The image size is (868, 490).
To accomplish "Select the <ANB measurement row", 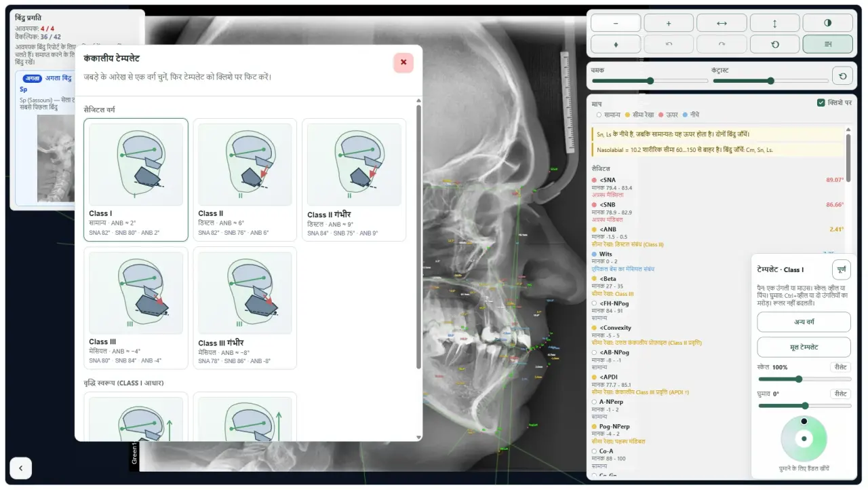I will (x=717, y=236).
